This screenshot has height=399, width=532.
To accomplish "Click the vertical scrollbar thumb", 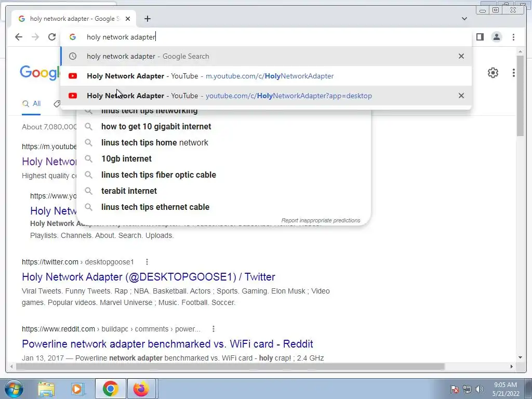I will (x=521, y=96).
